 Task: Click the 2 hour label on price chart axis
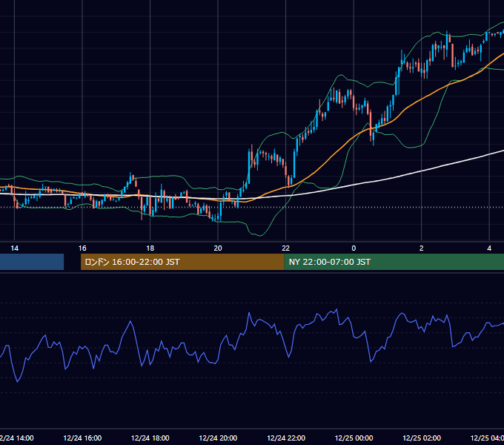point(422,248)
